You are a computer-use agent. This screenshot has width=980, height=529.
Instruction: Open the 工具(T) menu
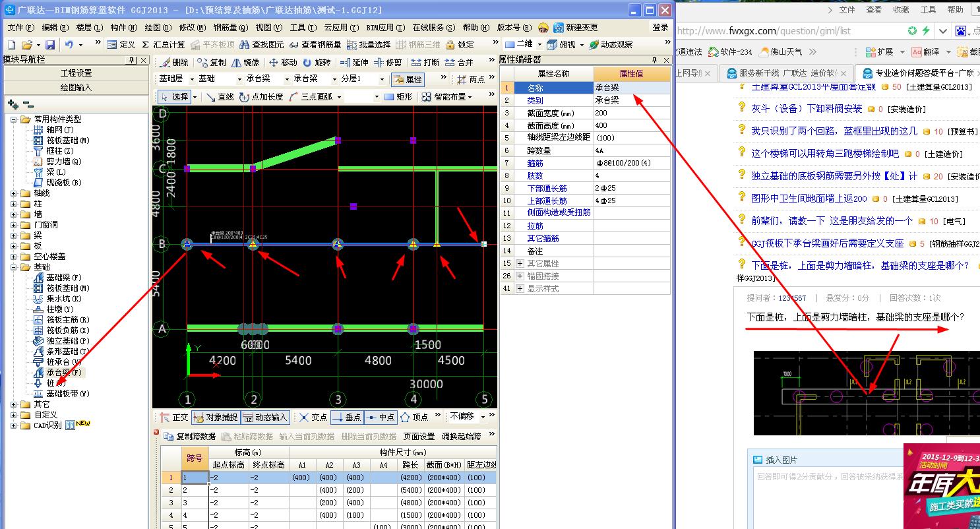coord(303,28)
